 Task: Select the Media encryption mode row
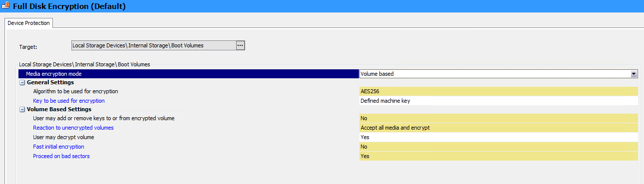[189, 74]
